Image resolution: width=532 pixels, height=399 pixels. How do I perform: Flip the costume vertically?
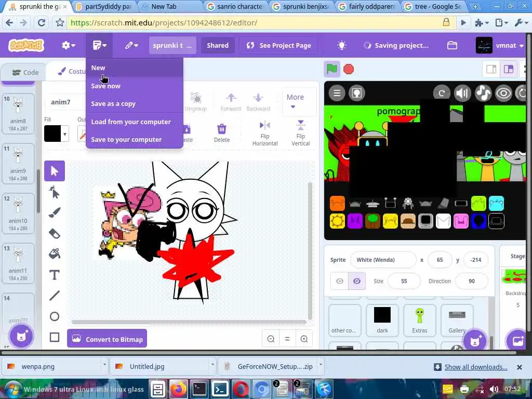pos(301,133)
